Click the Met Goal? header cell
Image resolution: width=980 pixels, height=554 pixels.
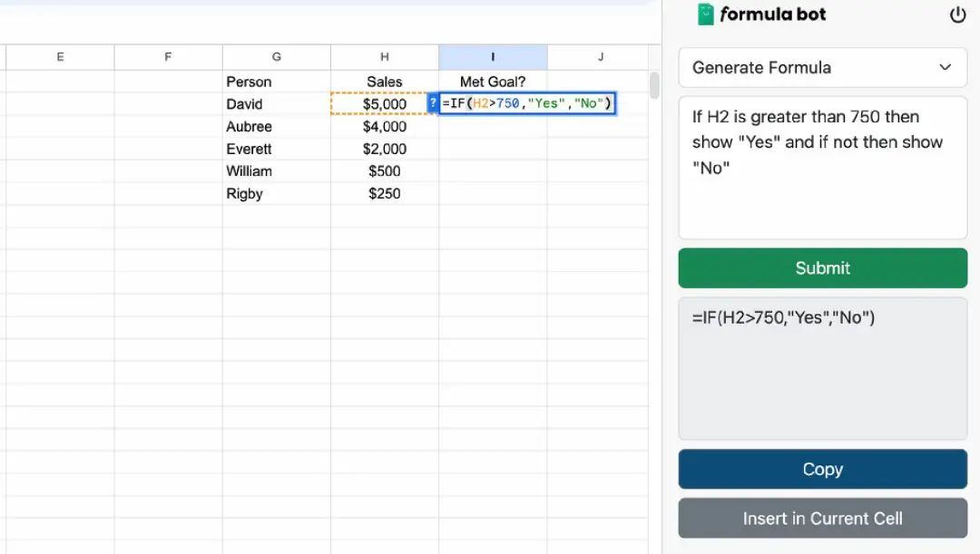click(x=493, y=82)
